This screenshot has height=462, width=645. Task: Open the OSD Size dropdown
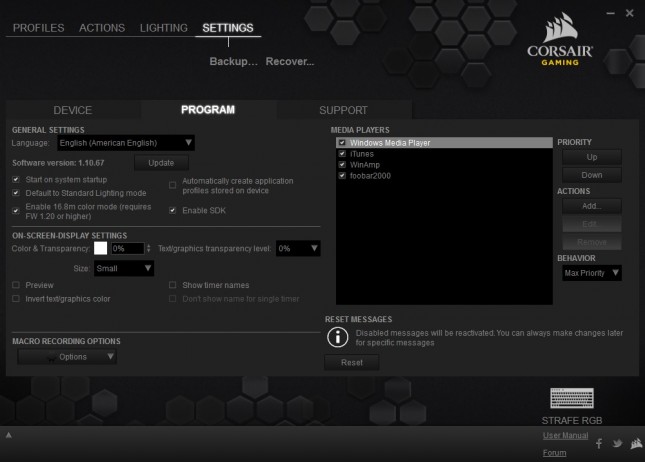[x=123, y=268]
